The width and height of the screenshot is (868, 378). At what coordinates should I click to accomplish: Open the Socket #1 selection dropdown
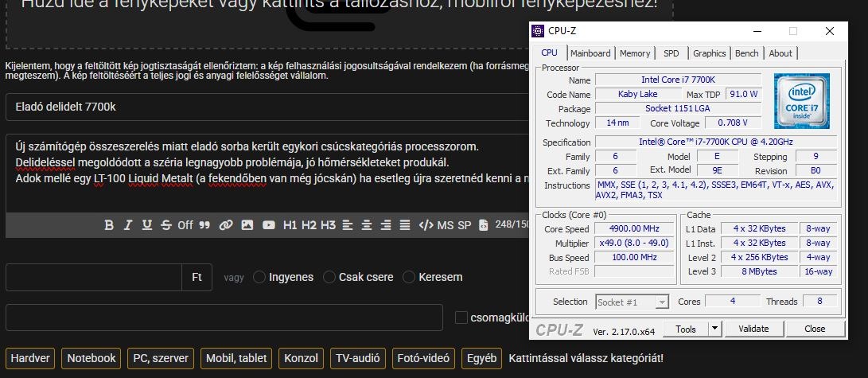[x=633, y=302]
